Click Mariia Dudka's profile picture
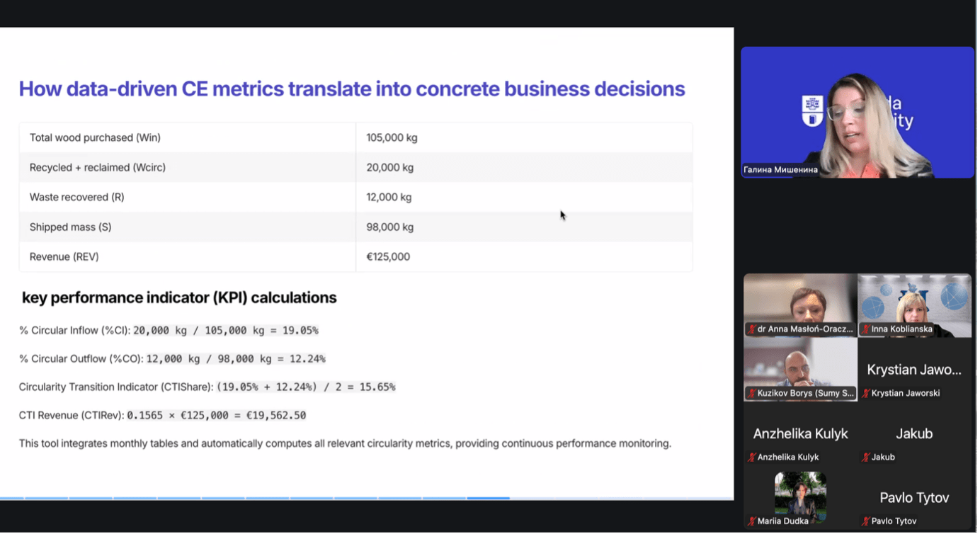 (x=800, y=492)
